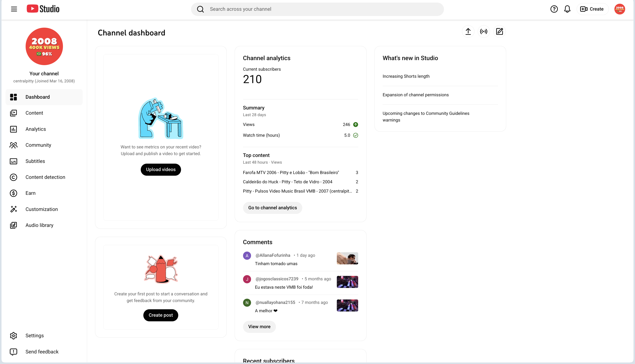Open Content detection in the sidebar
Image resolution: width=635 pixels, height=364 pixels.
(44, 177)
